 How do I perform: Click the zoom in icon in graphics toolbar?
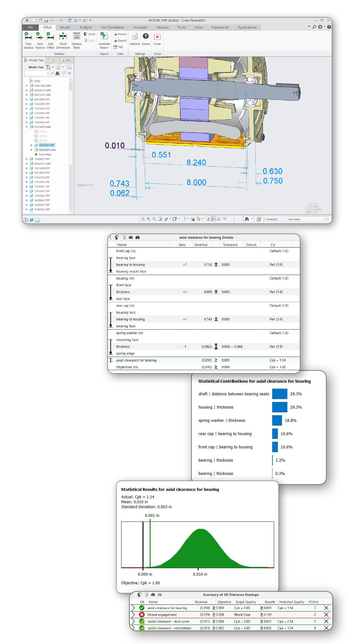[148, 219]
